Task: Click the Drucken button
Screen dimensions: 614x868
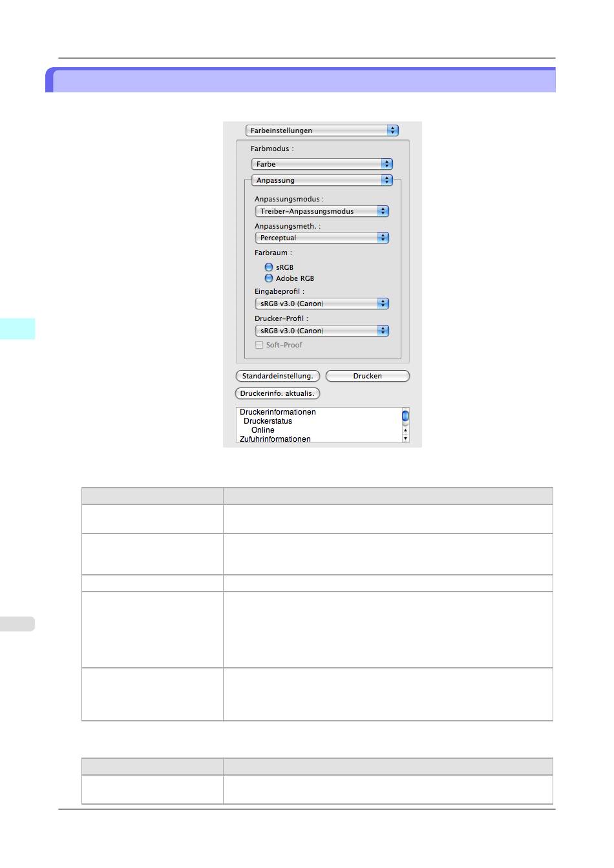Action: pyautogui.click(x=368, y=376)
